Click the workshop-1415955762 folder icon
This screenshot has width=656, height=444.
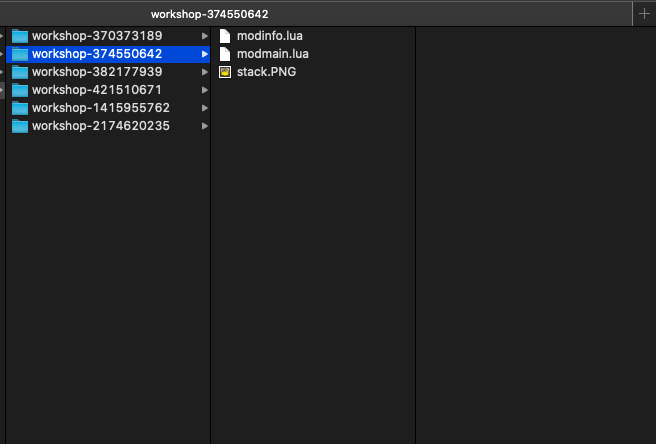[20, 108]
